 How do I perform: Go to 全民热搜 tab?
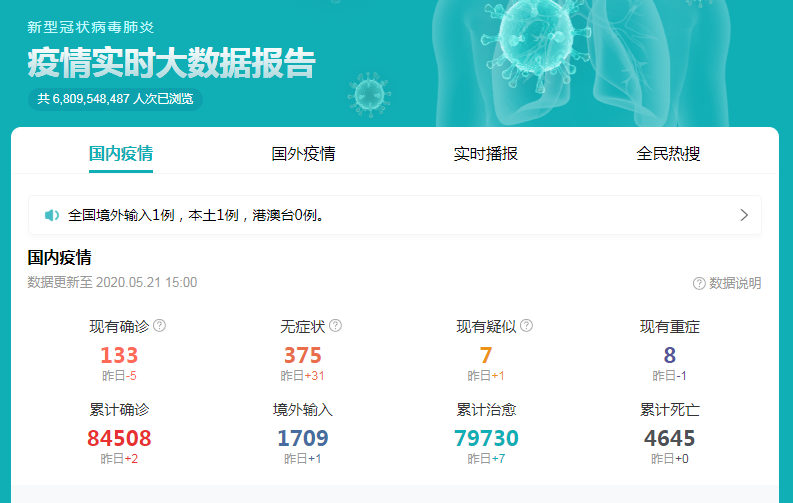point(668,154)
